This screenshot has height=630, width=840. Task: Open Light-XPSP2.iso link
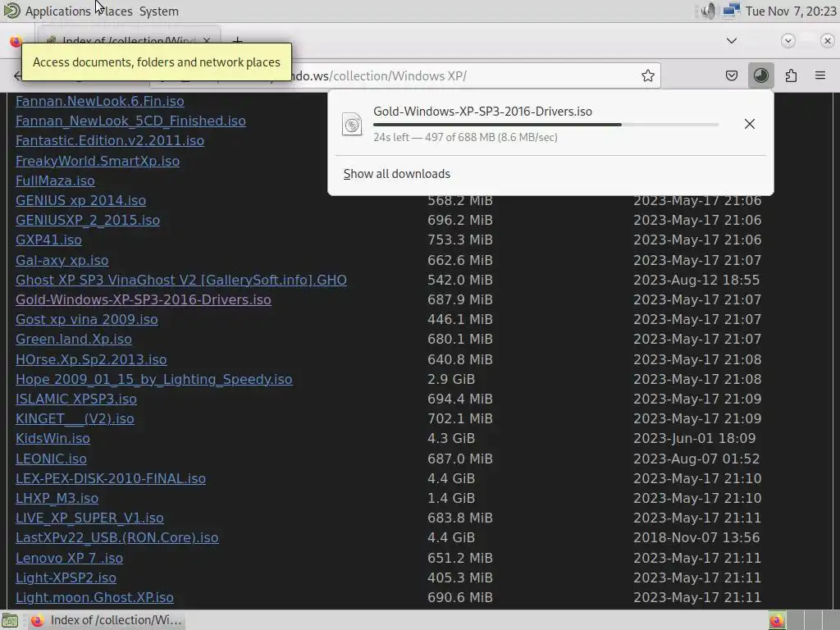[x=66, y=577]
